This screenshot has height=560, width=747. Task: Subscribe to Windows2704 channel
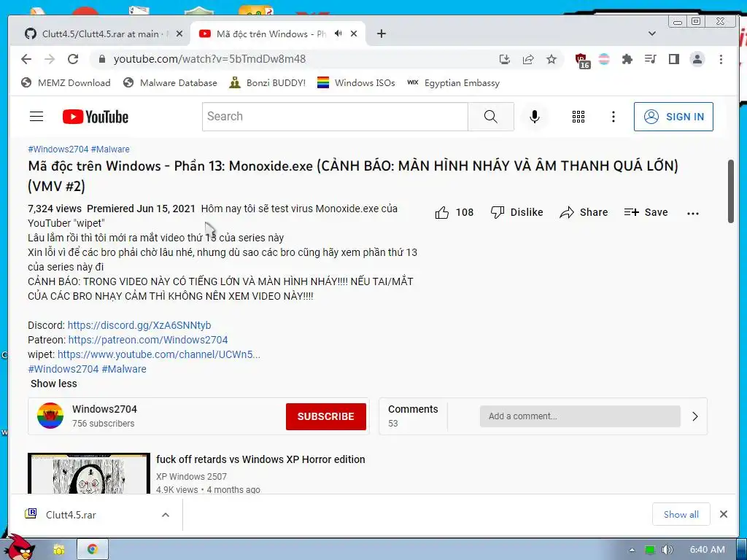(x=326, y=416)
